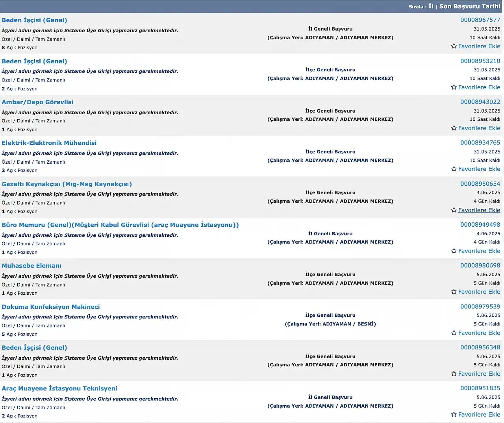The image size is (504, 423).
Task: Open listing number 00008950654
Action: pyautogui.click(x=480, y=183)
